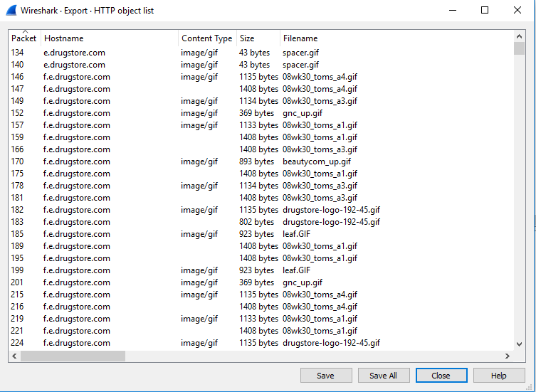
Task: Select packet 221 row
Action: [x=261, y=331]
